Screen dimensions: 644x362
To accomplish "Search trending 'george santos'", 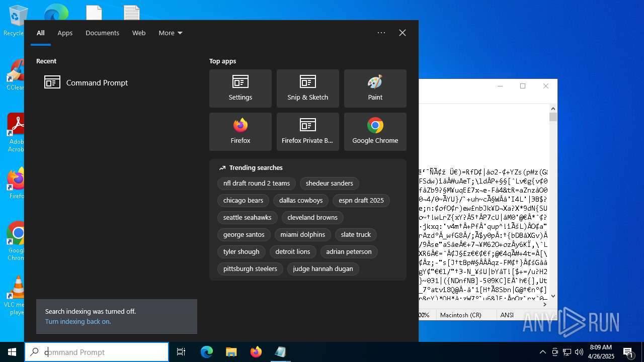I will [244, 235].
